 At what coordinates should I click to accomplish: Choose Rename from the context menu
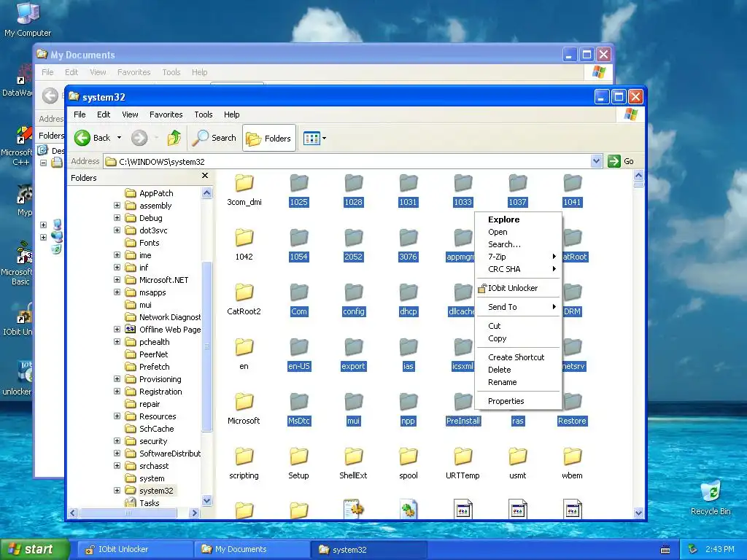point(519,382)
